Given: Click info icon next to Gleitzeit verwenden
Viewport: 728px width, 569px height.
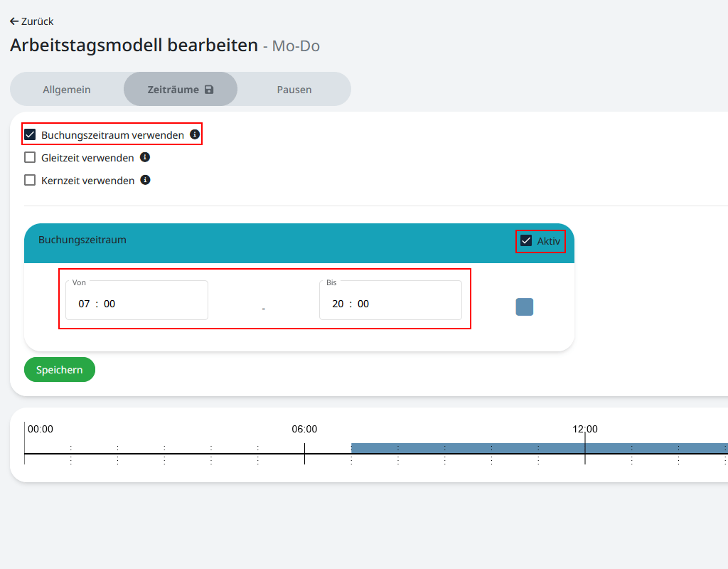Looking at the screenshot, I should point(145,157).
